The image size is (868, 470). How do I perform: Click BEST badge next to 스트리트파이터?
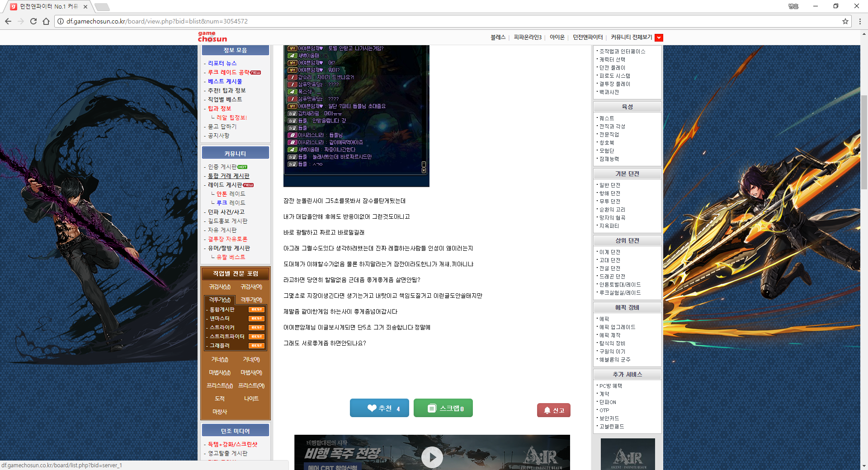pyautogui.click(x=257, y=337)
